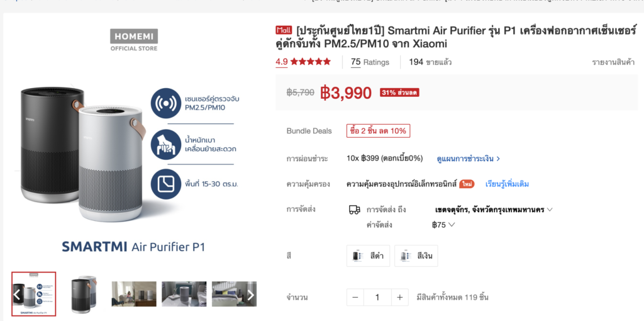Open the 75 Ratings section

pos(370,62)
